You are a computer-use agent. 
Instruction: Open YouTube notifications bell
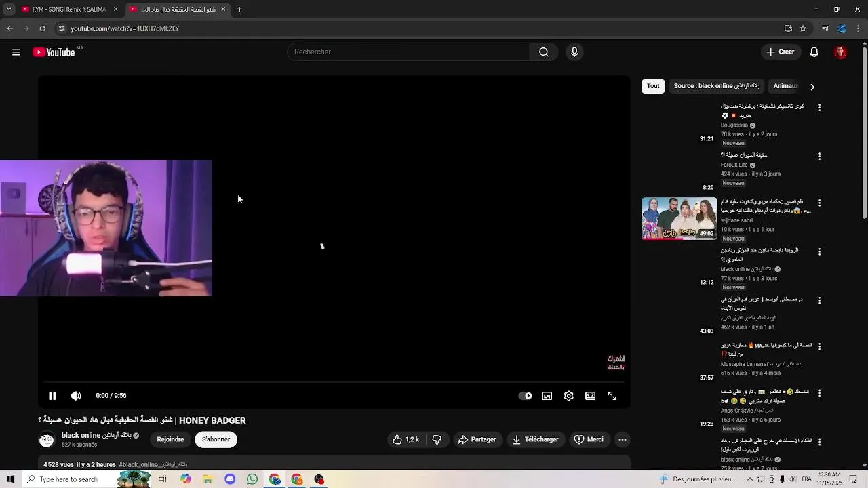click(814, 52)
